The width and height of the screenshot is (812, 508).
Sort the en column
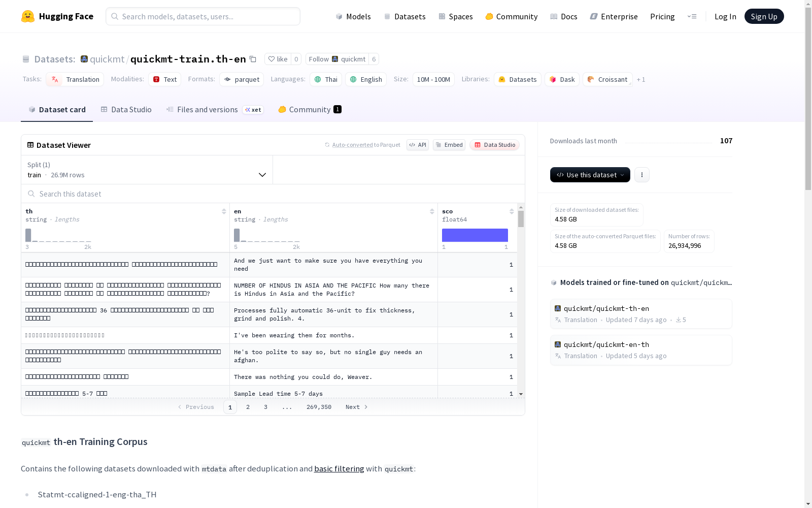(x=432, y=211)
